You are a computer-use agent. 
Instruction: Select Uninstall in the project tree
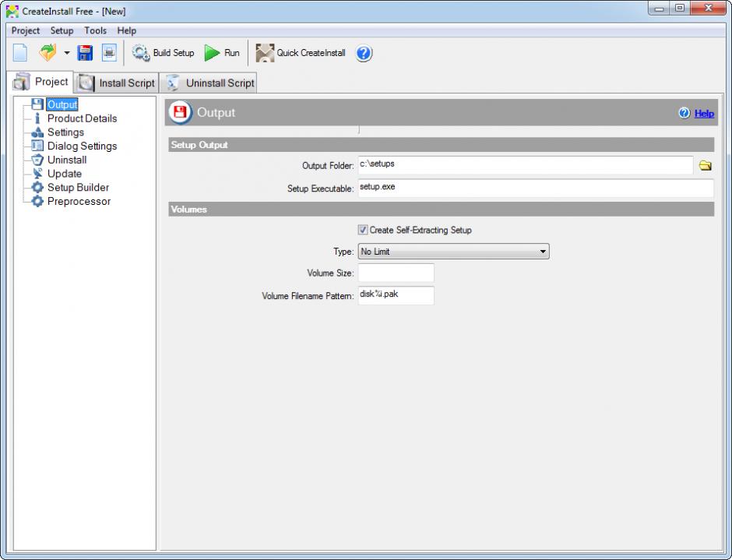click(67, 160)
